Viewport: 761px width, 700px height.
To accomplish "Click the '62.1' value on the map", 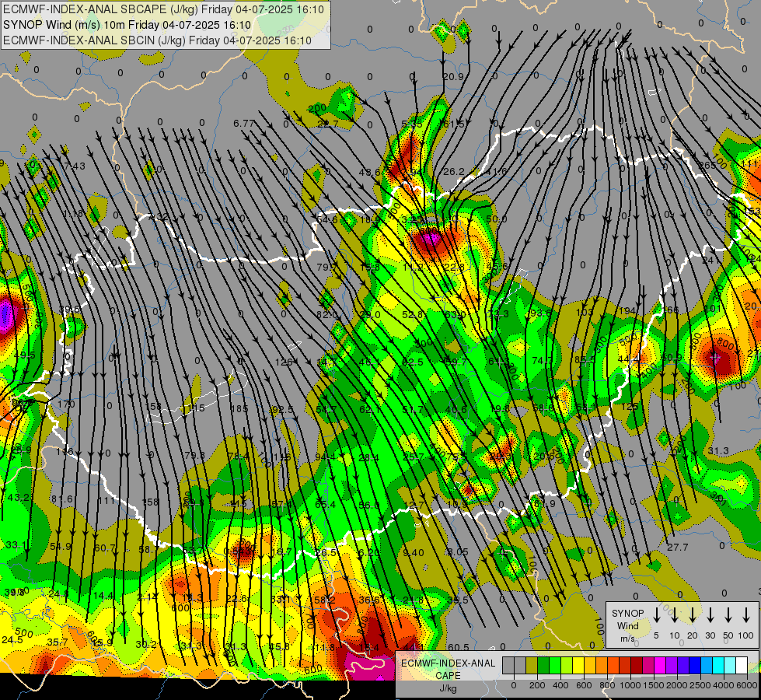I will (370, 410).
